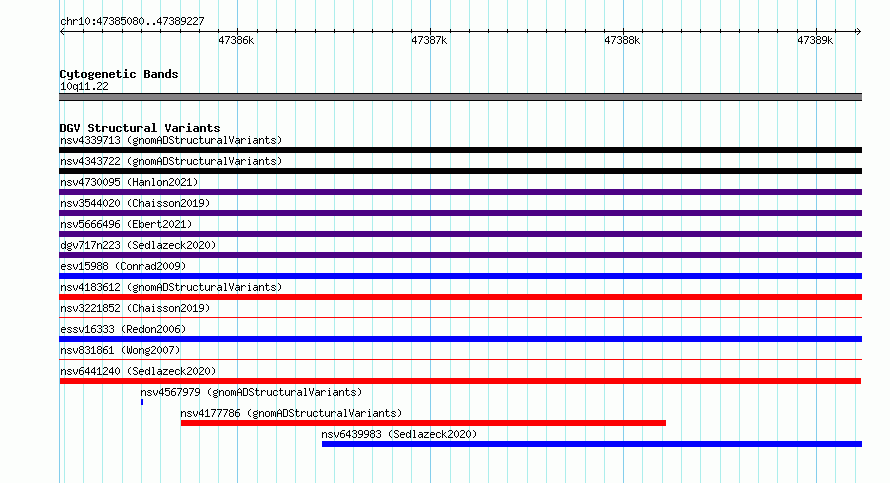Click the blue bar under esv15988
890x483 pixels.
coord(460,276)
